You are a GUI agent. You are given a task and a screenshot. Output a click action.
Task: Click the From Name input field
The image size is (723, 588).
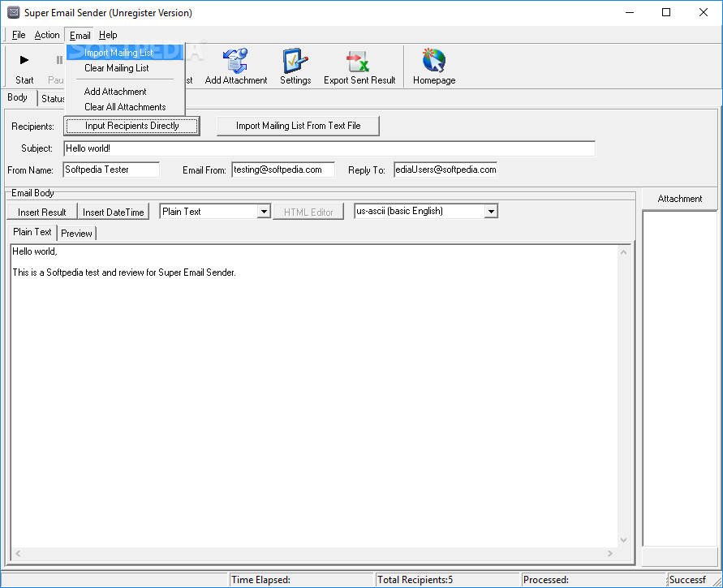point(111,170)
